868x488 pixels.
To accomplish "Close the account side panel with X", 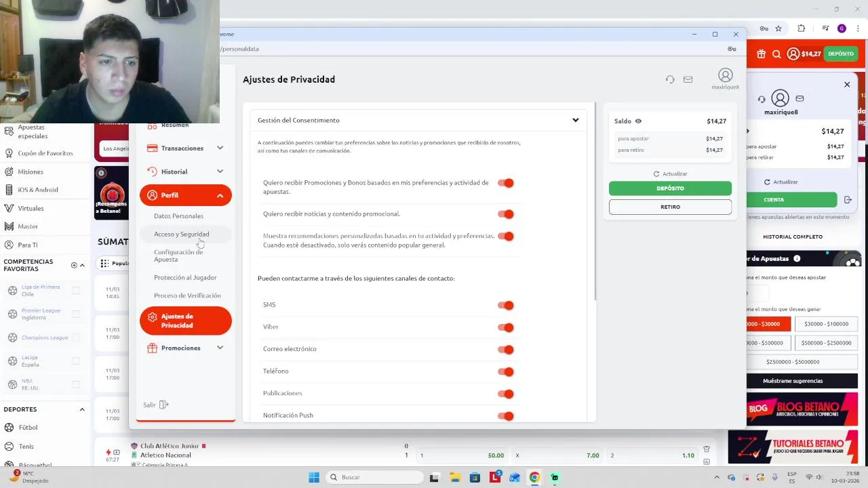I will 846,85.
